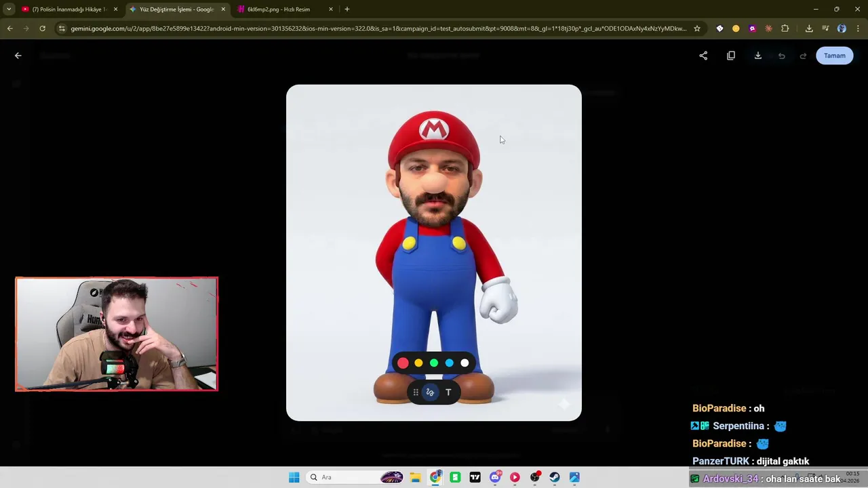Screen dimensions: 868x488
Task: Click the Tamam button
Action: point(835,56)
